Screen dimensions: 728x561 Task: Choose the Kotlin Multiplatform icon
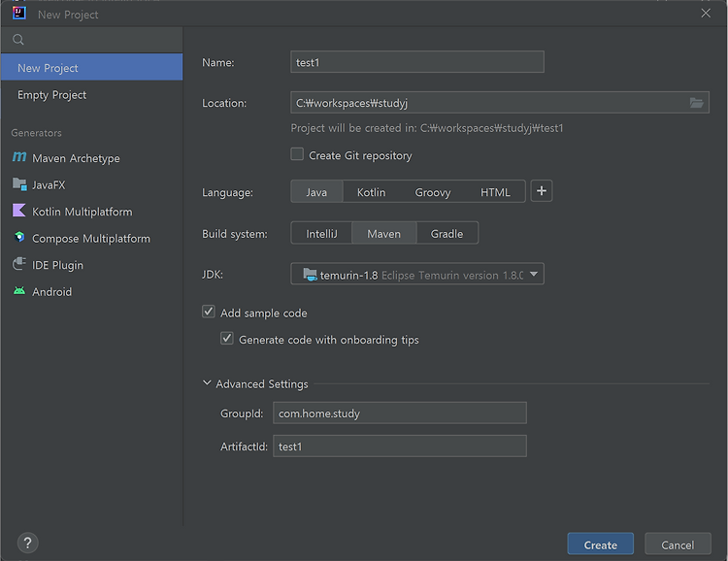[19, 211]
